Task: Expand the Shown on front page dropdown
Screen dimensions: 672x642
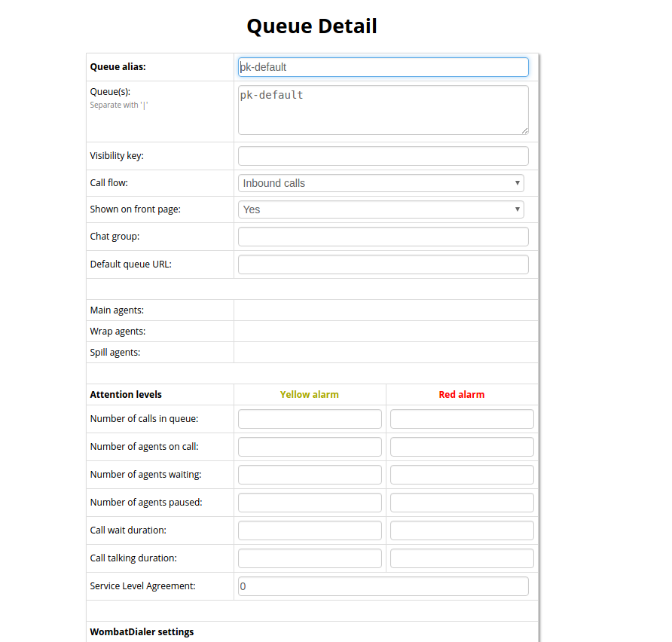Action: (x=381, y=209)
